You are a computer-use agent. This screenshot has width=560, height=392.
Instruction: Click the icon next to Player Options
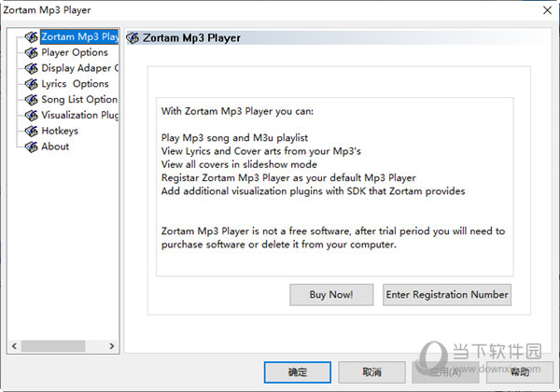[x=32, y=52]
